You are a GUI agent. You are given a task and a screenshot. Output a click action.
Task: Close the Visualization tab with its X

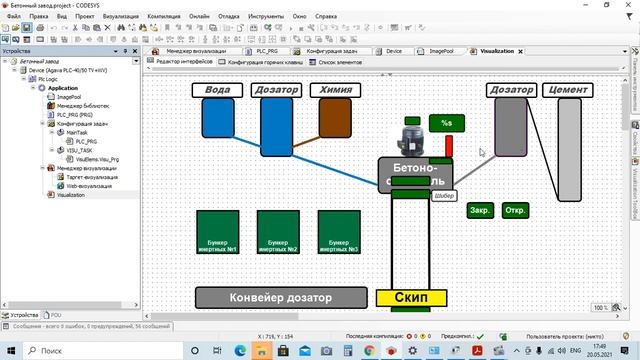pos(520,51)
